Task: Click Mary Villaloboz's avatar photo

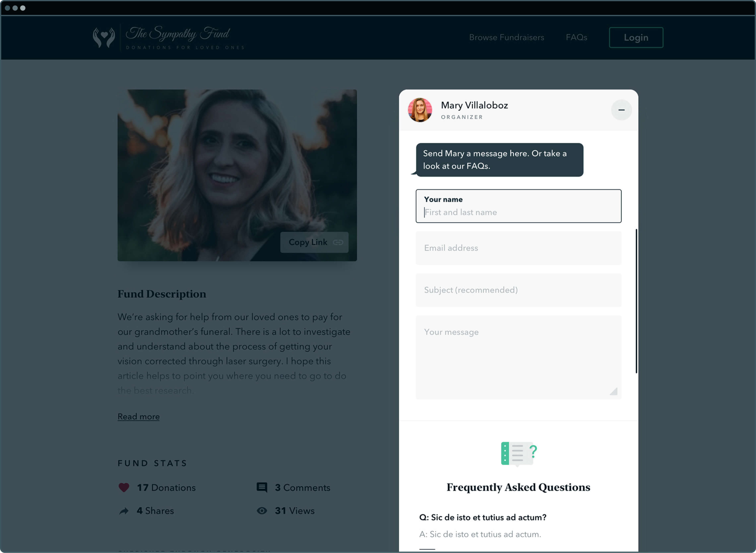Action: click(x=420, y=110)
